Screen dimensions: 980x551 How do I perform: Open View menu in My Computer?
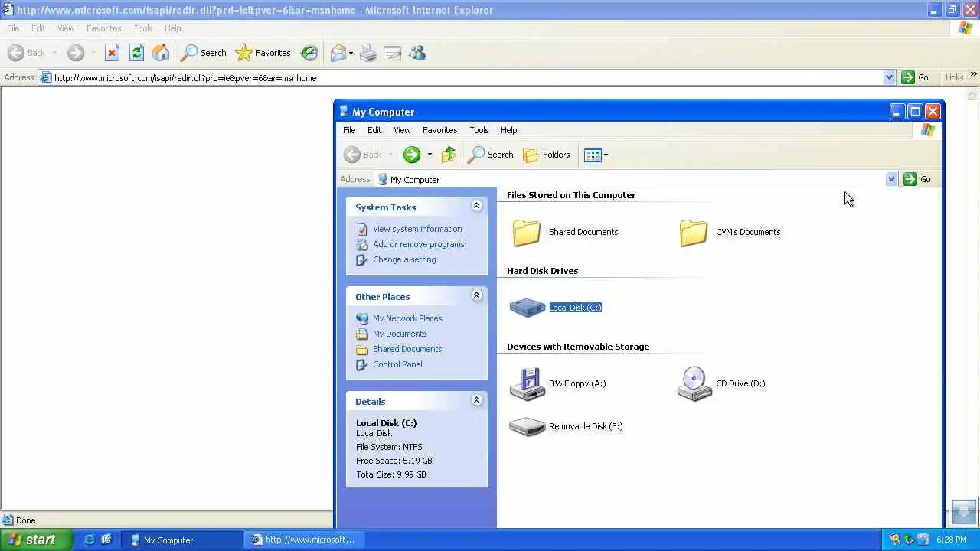point(402,130)
